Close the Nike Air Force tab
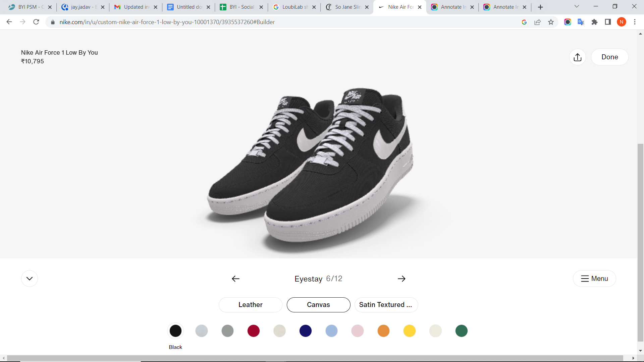Screen dimensions: 644x362 420,7
